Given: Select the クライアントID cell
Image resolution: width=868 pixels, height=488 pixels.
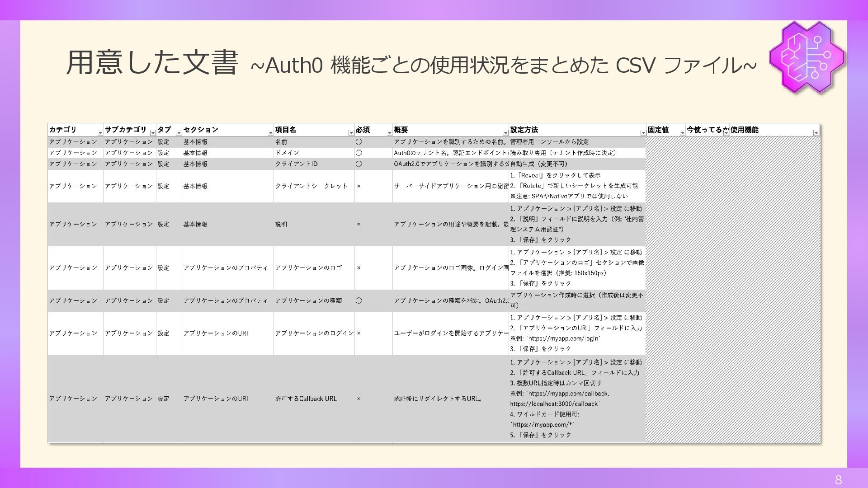Looking at the screenshot, I should click(297, 164).
